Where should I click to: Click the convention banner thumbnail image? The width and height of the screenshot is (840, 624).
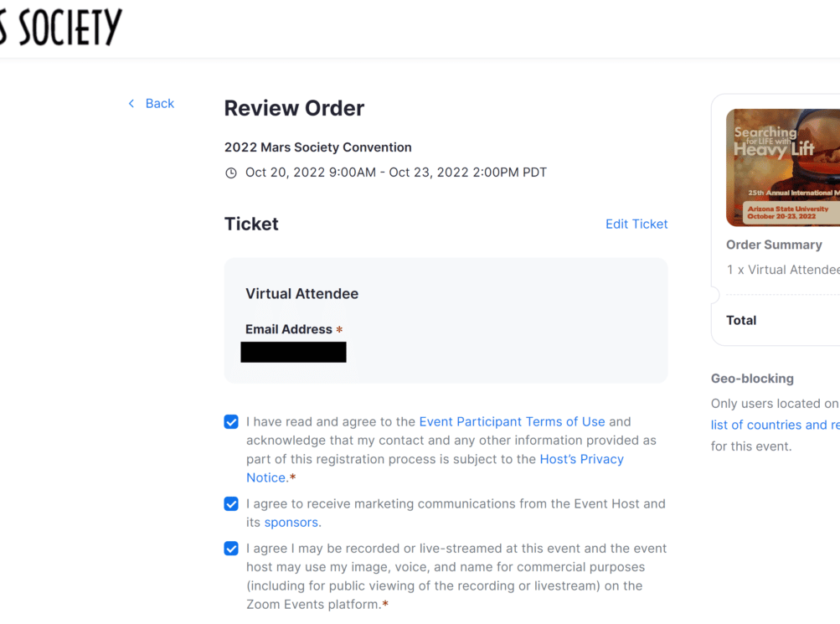(x=783, y=168)
